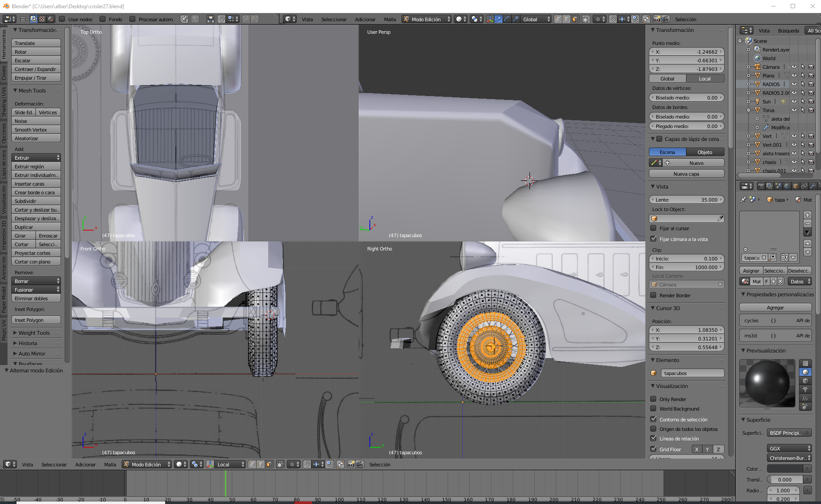Switch to the Herramientas sidebar tab
821x504 pixels.
[x=4, y=45]
